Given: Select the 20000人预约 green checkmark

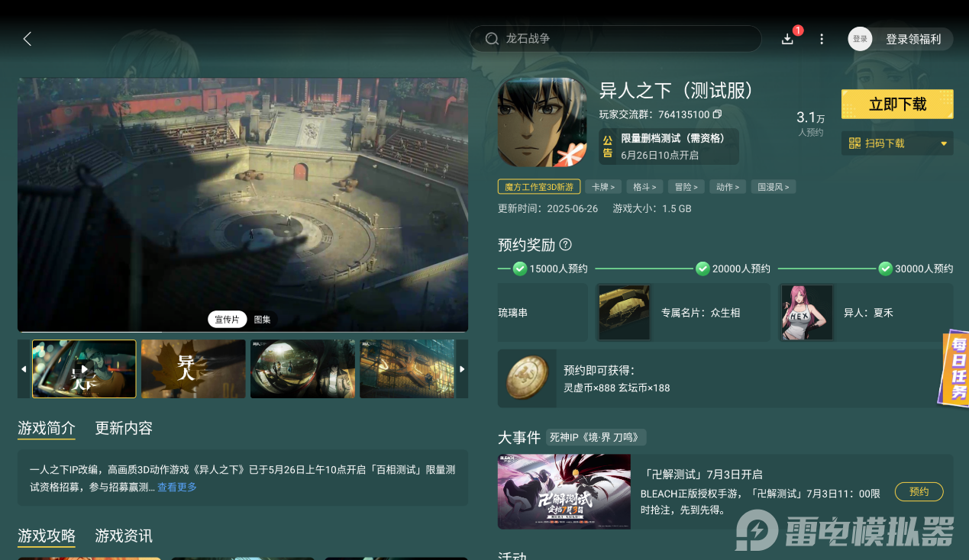Looking at the screenshot, I should coord(703,269).
